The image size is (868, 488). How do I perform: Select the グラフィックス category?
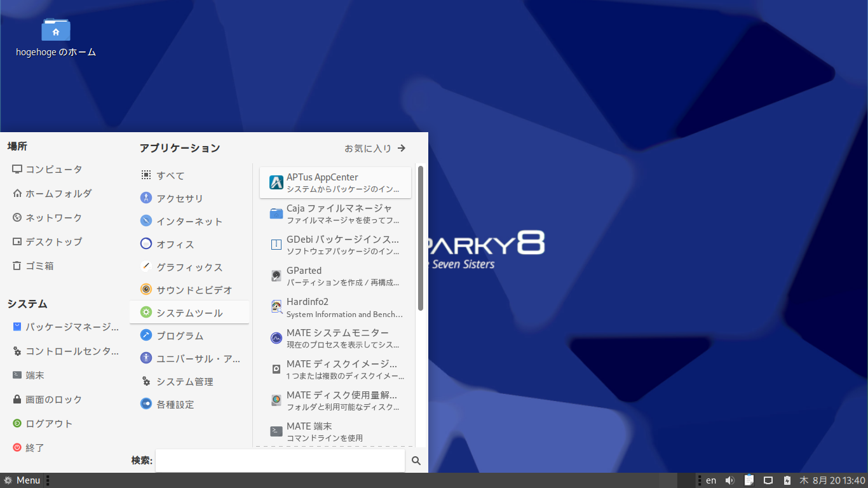pos(189,267)
